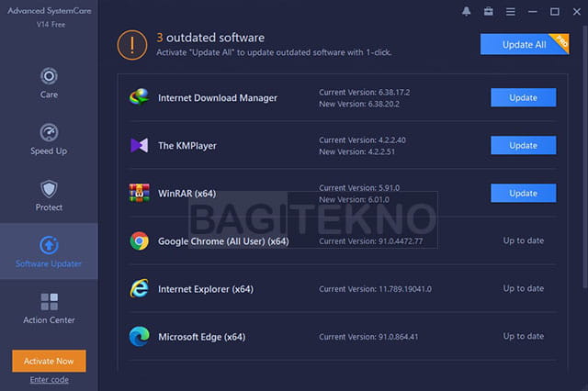The height and width of the screenshot is (391, 588).
Task: Click the Activate Now button
Action: pyautogui.click(x=49, y=361)
